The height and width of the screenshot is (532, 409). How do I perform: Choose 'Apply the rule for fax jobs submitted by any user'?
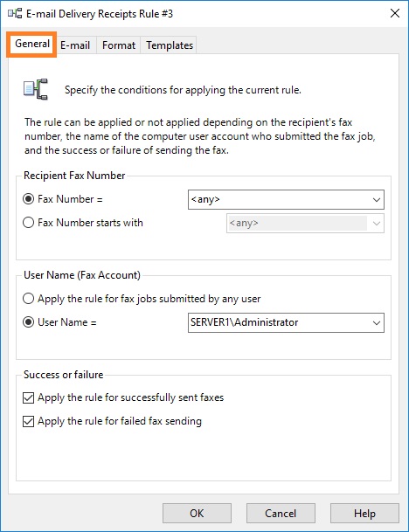(x=29, y=299)
